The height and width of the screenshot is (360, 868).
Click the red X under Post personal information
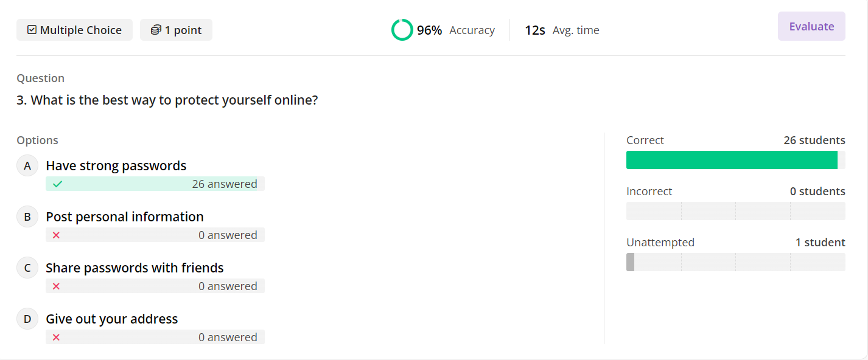click(56, 235)
